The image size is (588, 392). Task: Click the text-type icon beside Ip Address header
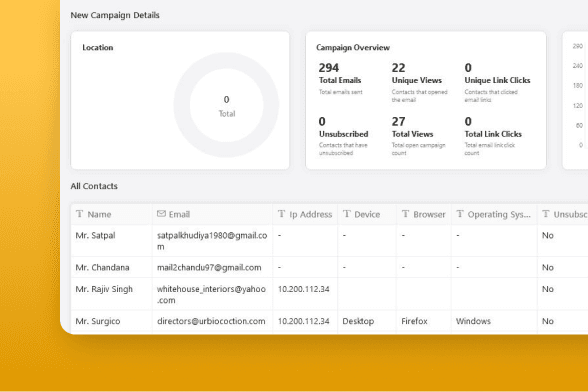[282, 214]
